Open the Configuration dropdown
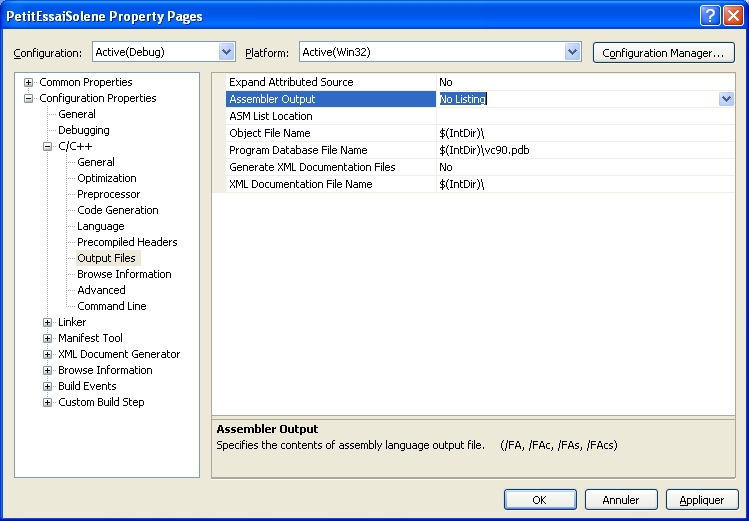Image resolution: width=749 pixels, height=521 pixels. pos(226,52)
